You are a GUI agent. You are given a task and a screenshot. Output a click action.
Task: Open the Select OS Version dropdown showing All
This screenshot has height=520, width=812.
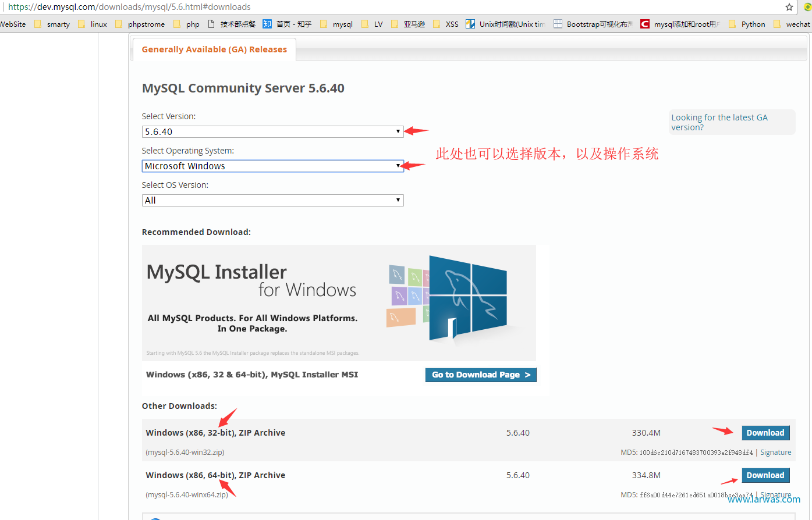tap(272, 200)
